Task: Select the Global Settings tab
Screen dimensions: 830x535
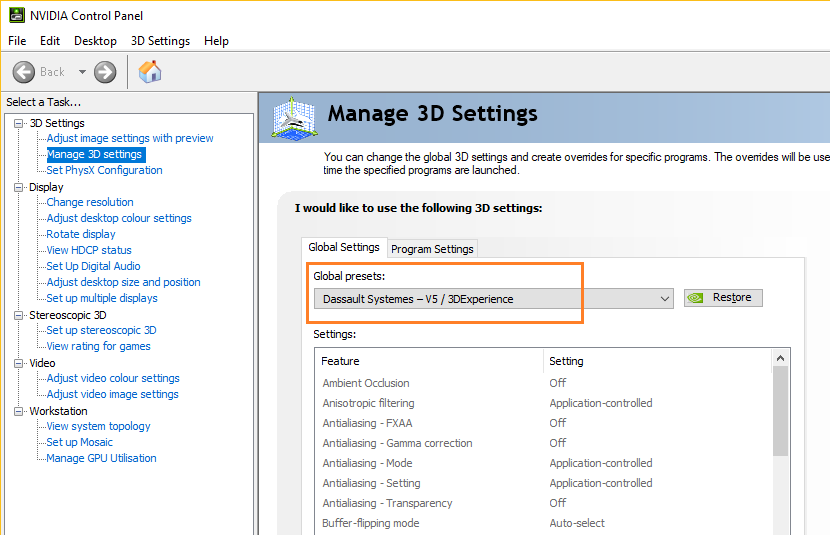Action: click(x=344, y=247)
